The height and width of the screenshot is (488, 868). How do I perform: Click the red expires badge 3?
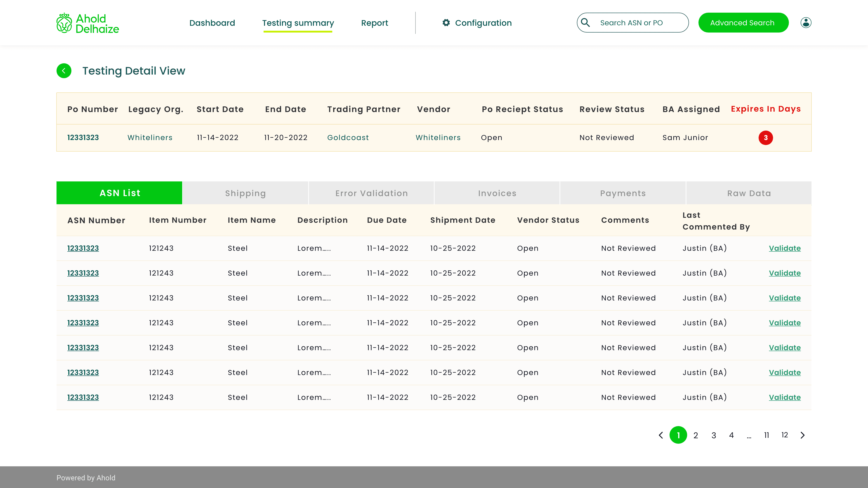tap(766, 138)
